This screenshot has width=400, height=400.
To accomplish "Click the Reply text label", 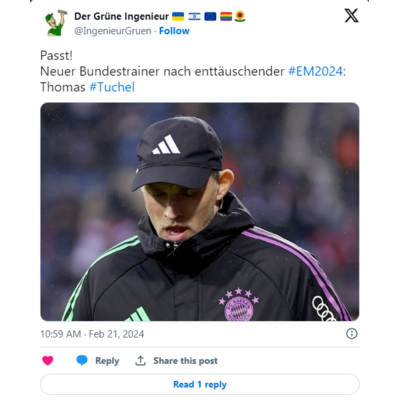I will point(107,361).
